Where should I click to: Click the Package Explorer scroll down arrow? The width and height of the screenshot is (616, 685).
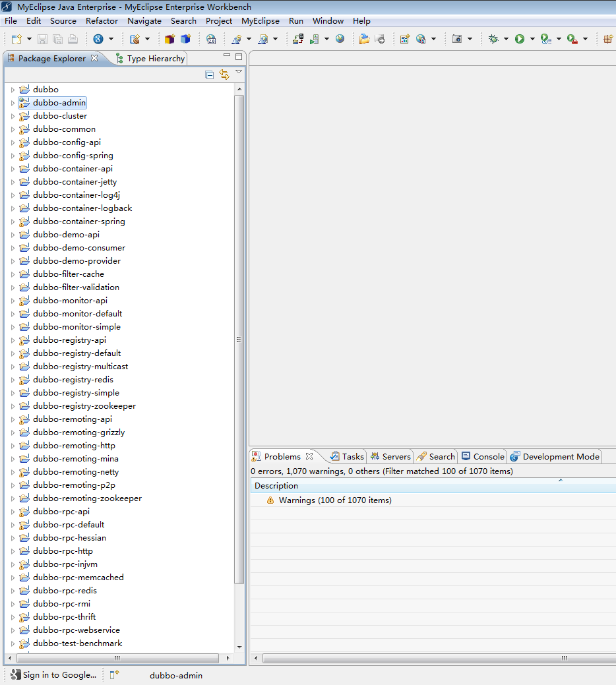239,647
